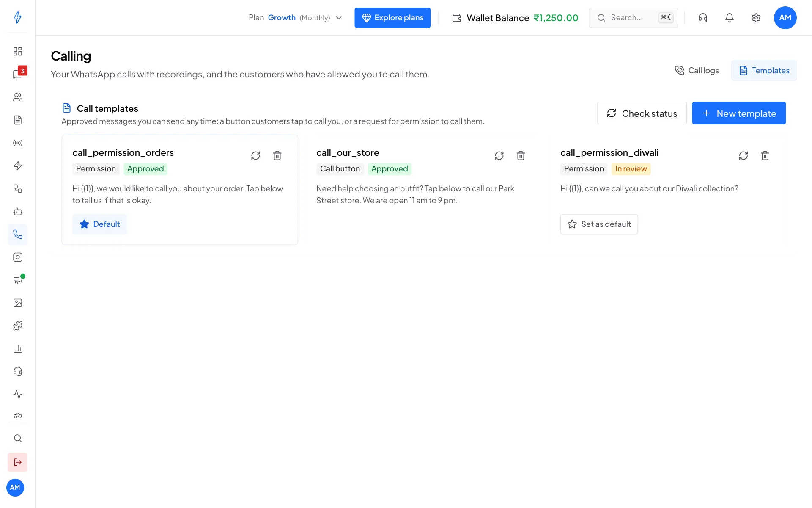Open the broadcast signal icon in sidebar
This screenshot has height=508, width=812.
[x=17, y=143]
